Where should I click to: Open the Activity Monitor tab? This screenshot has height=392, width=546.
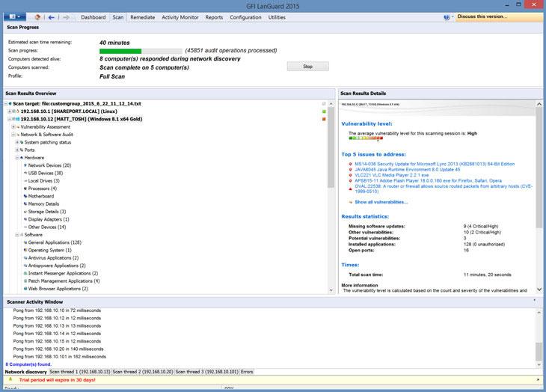click(180, 17)
